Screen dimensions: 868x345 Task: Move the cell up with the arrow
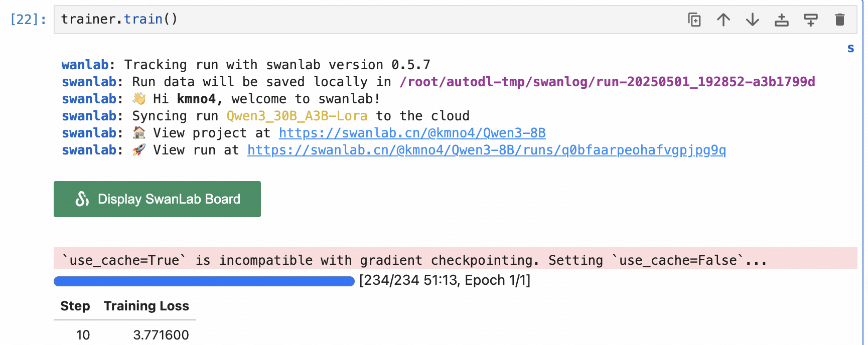click(x=724, y=20)
